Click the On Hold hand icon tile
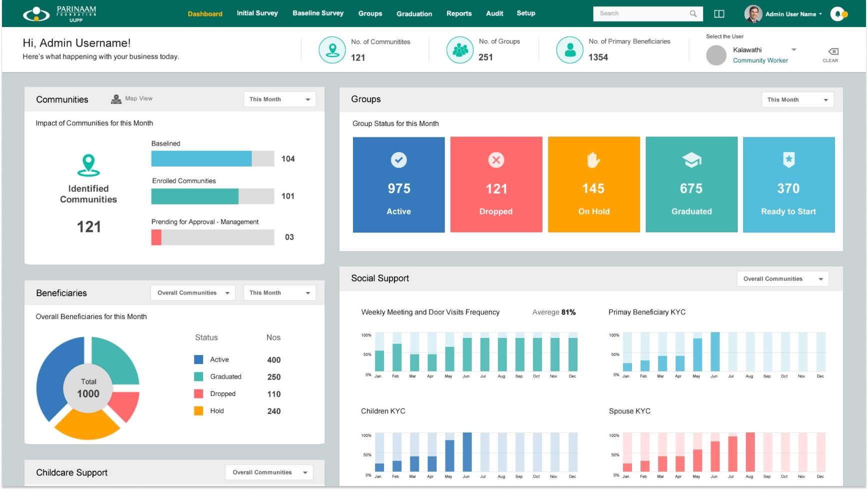The height and width of the screenshot is (490, 868). (x=593, y=184)
